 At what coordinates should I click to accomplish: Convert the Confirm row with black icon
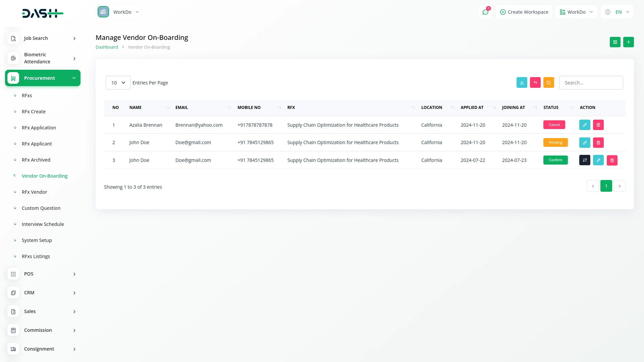[x=584, y=160]
